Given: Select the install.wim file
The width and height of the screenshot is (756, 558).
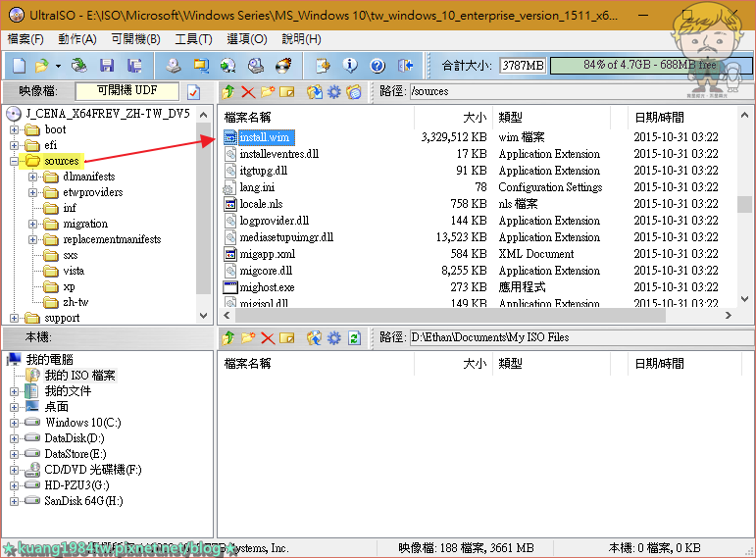Looking at the screenshot, I should click(265, 137).
